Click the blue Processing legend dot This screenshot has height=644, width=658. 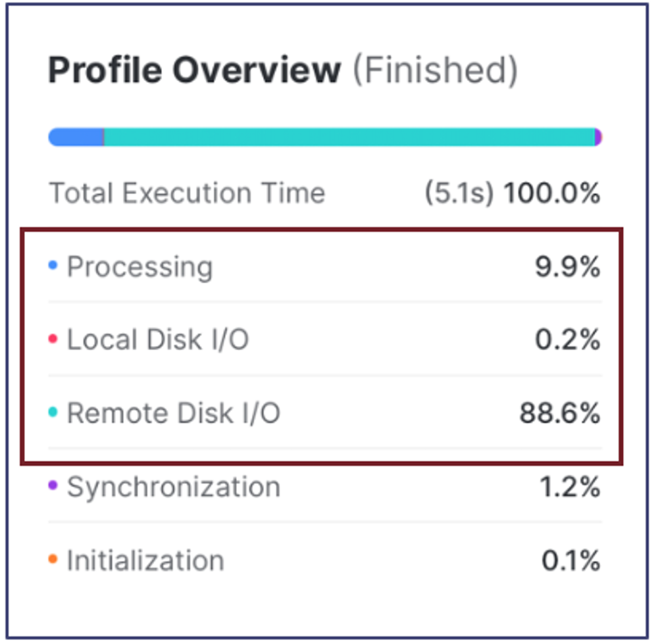coord(53,265)
